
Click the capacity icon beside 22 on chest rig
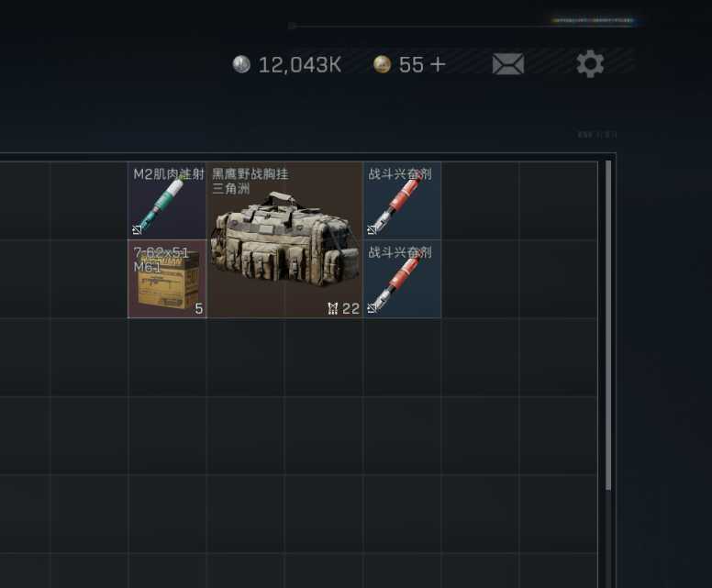click(333, 309)
